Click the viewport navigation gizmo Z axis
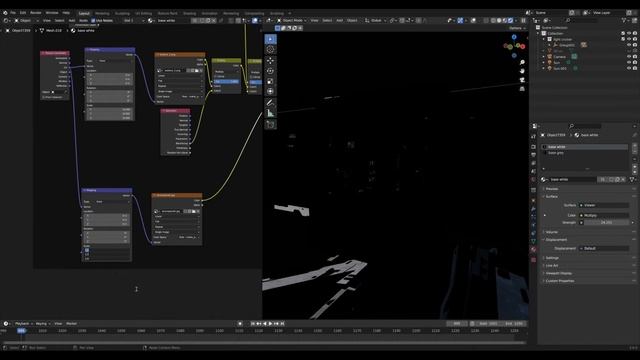640x360 pixels. pyautogui.click(x=514, y=37)
